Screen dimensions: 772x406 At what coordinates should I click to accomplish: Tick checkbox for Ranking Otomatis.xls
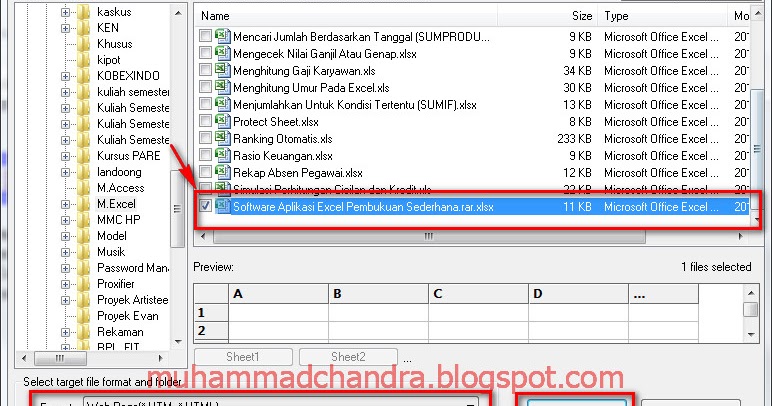tap(205, 138)
